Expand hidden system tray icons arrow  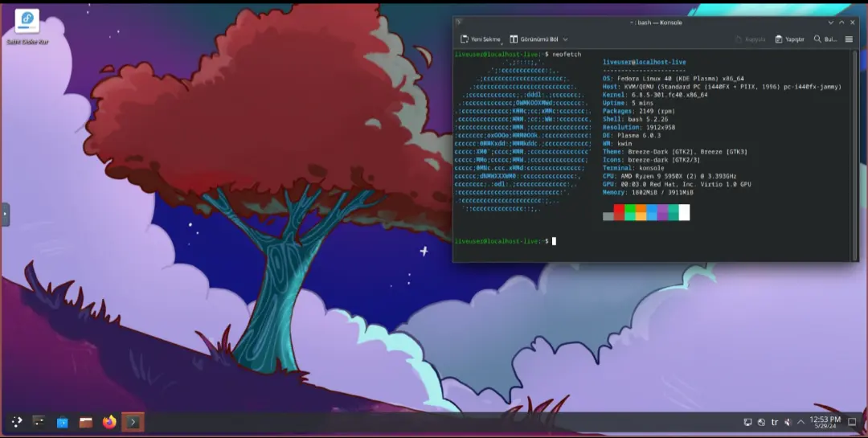point(800,422)
